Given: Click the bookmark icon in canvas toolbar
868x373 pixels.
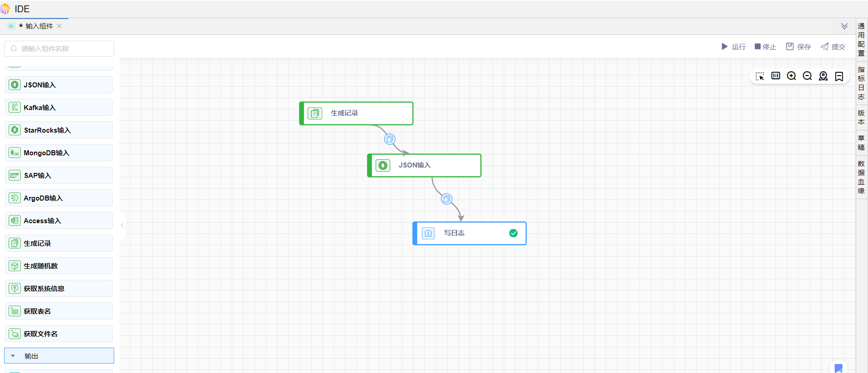Looking at the screenshot, I should point(839,77).
